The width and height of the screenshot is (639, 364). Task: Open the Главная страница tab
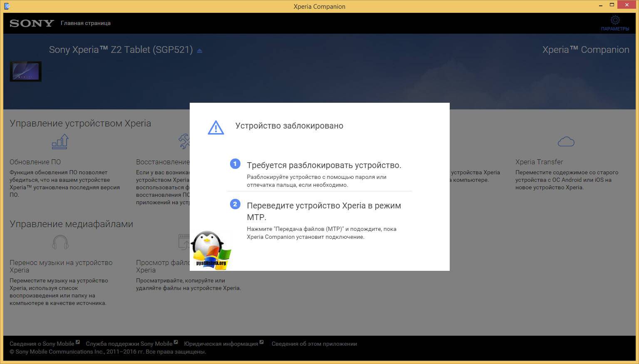pyautogui.click(x=85, y=23)
